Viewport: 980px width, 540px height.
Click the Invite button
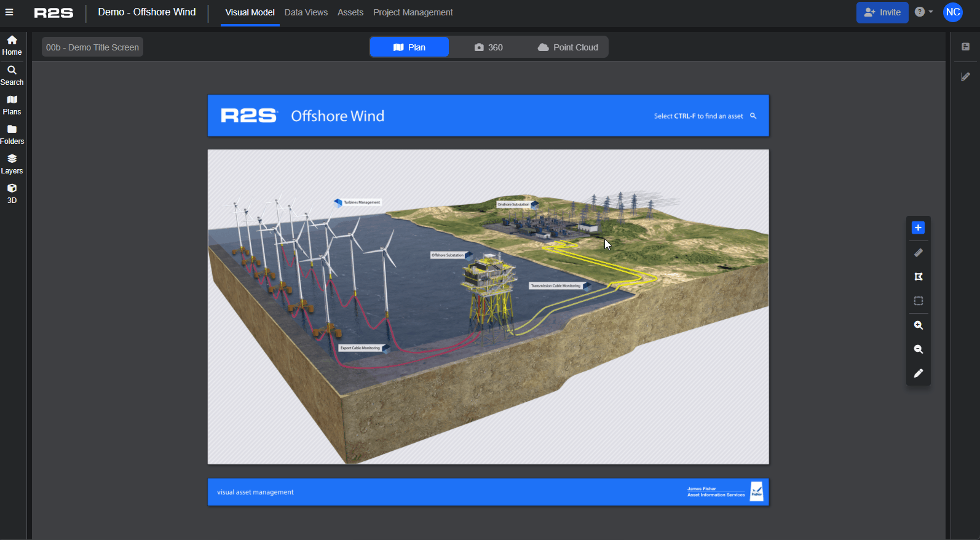click(882, 12)
